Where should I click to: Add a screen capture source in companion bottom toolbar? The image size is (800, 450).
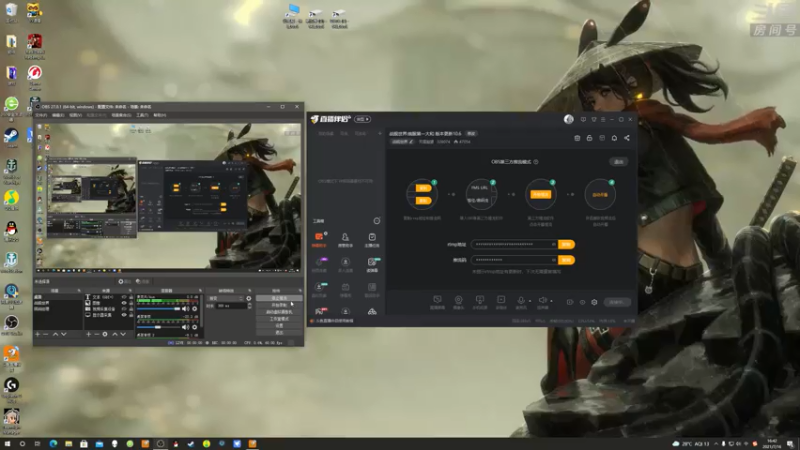437,302
